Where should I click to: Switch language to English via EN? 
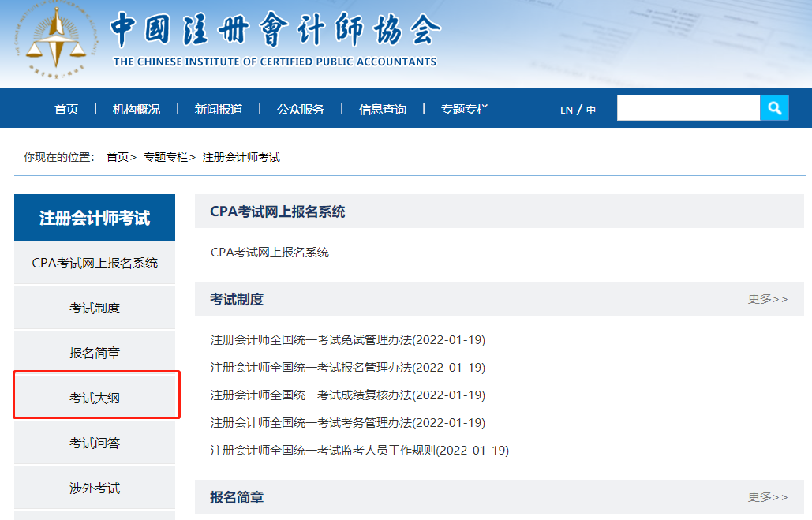coord(566,110)
